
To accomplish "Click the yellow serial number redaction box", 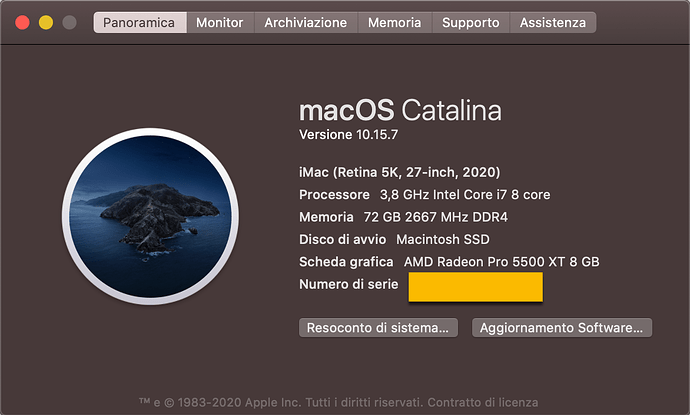I will (474, 286).
